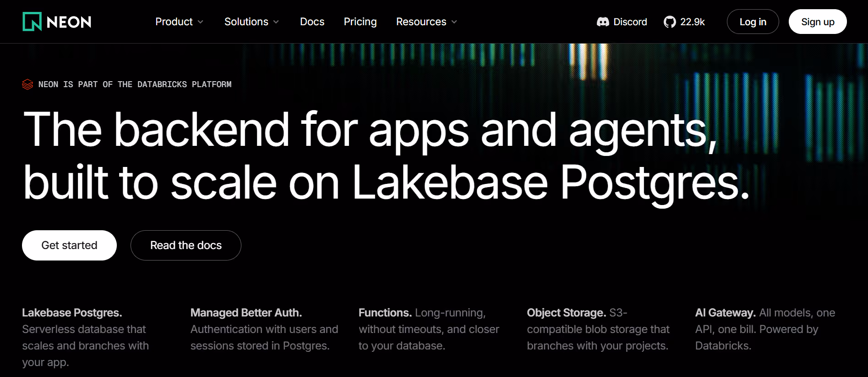Expand the Solutions dropdown chevron
The height and width of the screenshot is (377, 868).
[276, 22]
